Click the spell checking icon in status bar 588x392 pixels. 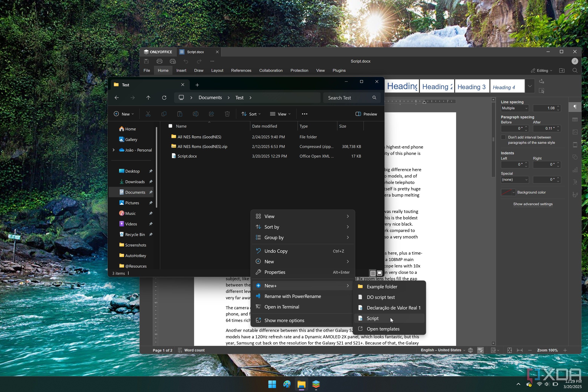pos(480,350)
